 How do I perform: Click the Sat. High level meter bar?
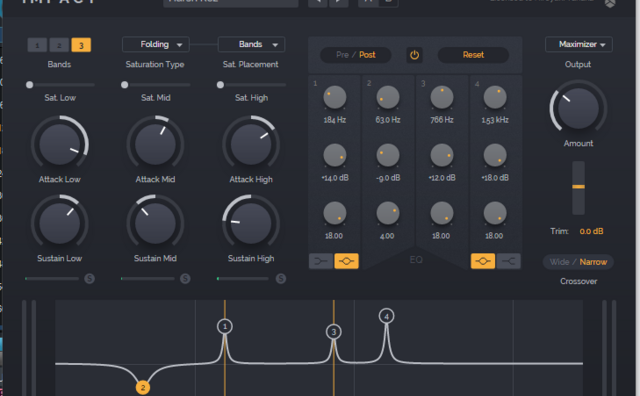[x=243, y=278]
